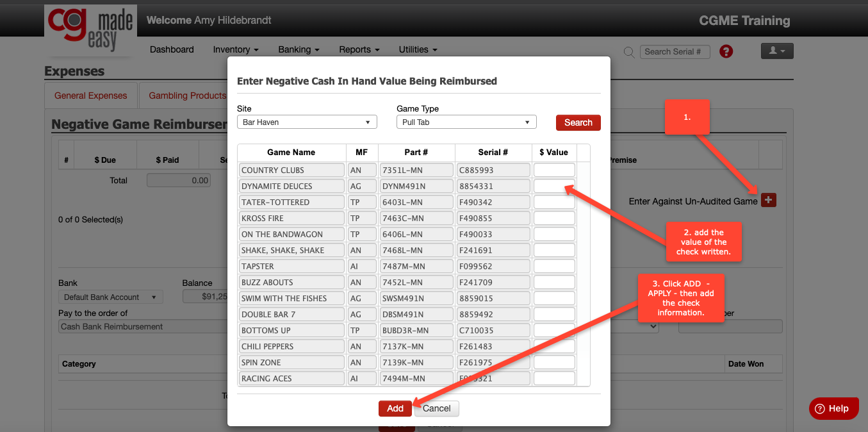
Task: Expand the Reports menu
Action: [359, 49]
